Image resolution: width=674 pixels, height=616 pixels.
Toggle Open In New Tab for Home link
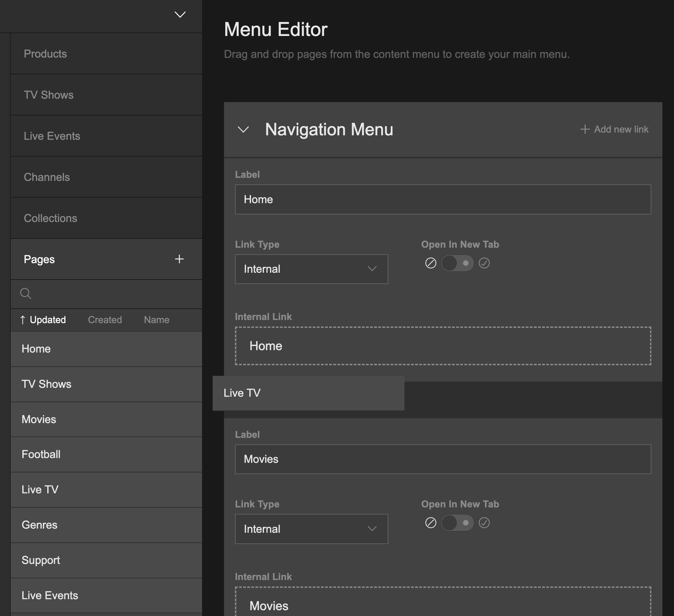click(x=457, y=263)
